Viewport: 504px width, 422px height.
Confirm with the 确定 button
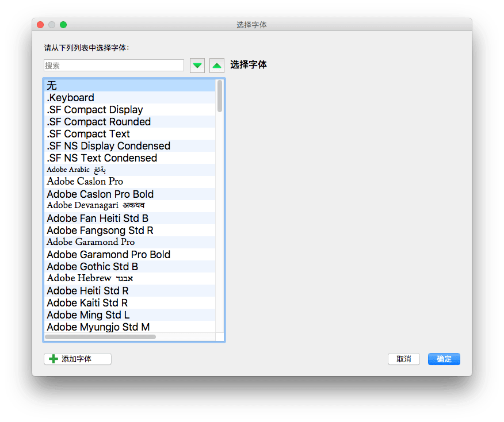point(444,359)
